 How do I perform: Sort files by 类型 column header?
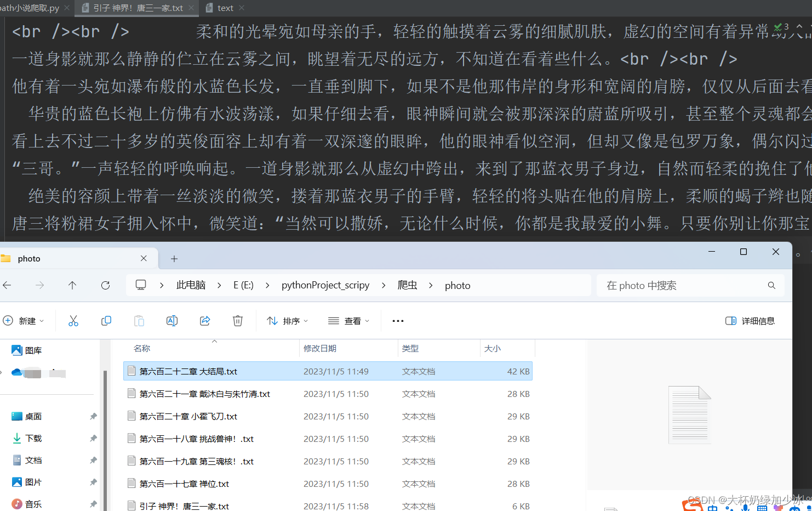(x=410, y=349)
